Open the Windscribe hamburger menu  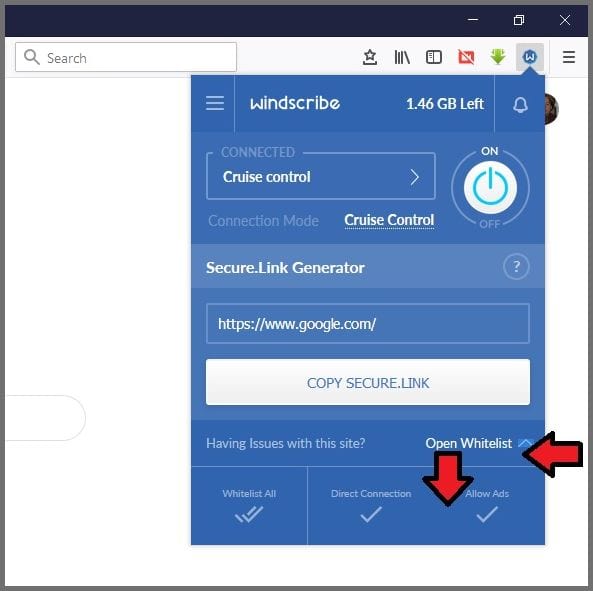215,103
